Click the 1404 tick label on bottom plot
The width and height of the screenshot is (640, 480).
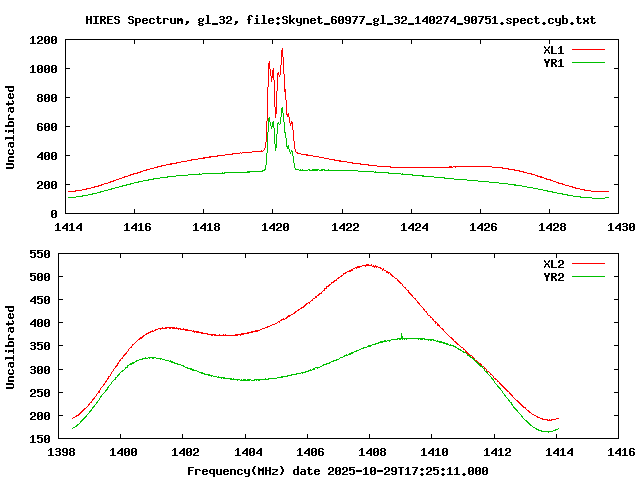(x=248, y=452)
